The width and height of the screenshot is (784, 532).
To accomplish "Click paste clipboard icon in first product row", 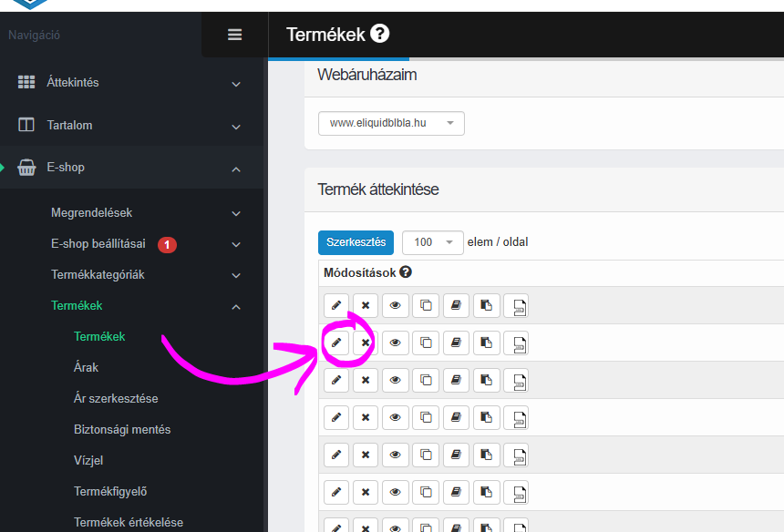I will 486,305.
